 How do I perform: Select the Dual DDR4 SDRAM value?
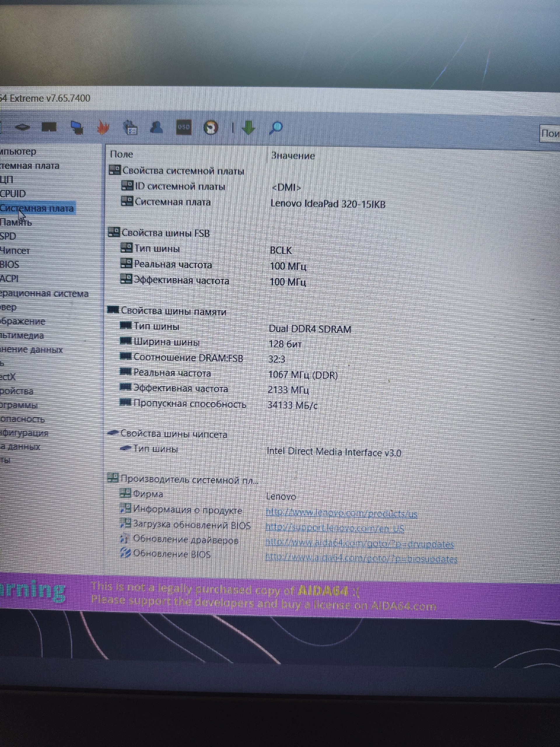(310, 329)
